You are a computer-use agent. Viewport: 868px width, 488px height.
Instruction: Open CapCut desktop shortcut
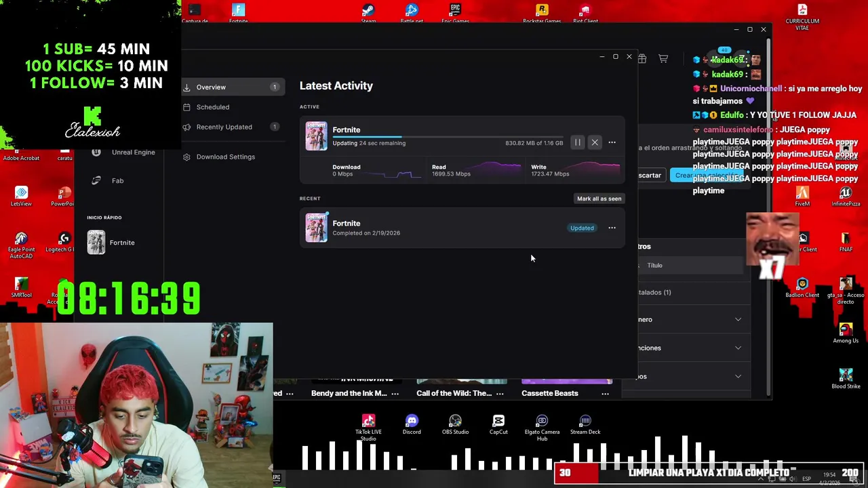point(498,424)
